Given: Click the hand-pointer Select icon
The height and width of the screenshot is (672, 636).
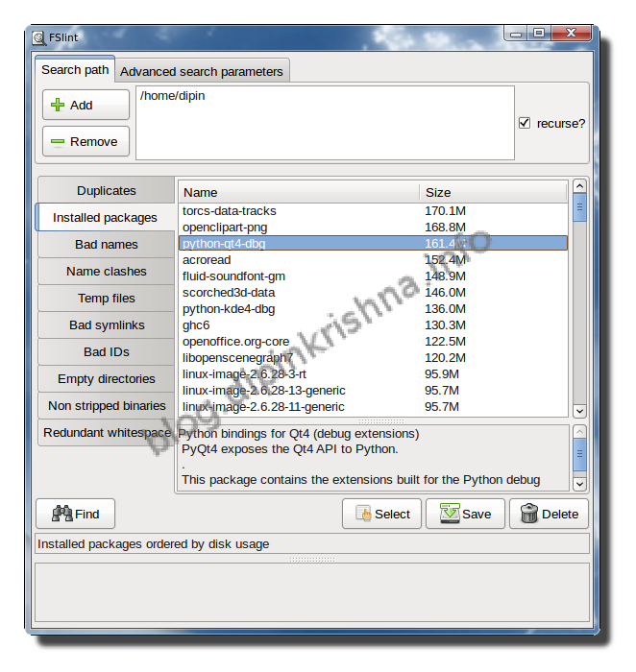Looking at the screenshot, I should (x=363, y=514).
